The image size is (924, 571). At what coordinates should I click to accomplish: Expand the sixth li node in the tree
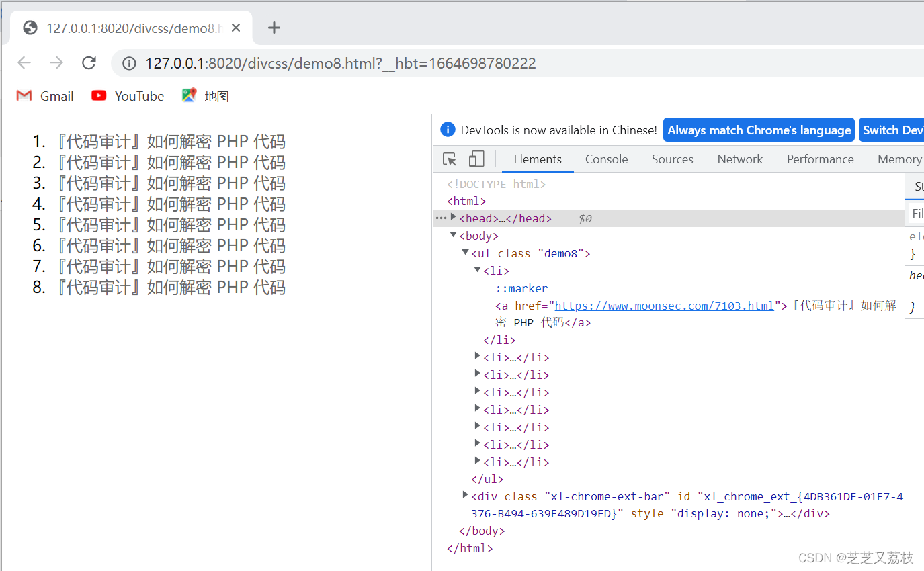(x=478, y=426)
